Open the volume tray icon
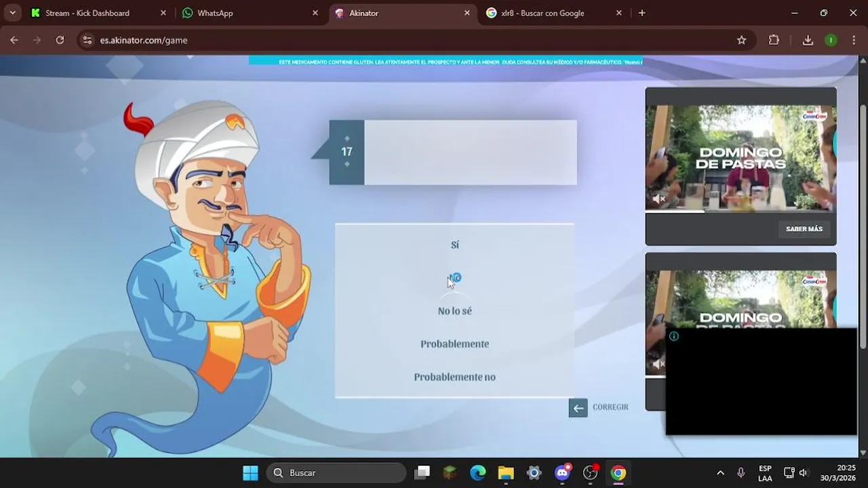Viewport: 868px width, 488px height. [x=804, y=472]
